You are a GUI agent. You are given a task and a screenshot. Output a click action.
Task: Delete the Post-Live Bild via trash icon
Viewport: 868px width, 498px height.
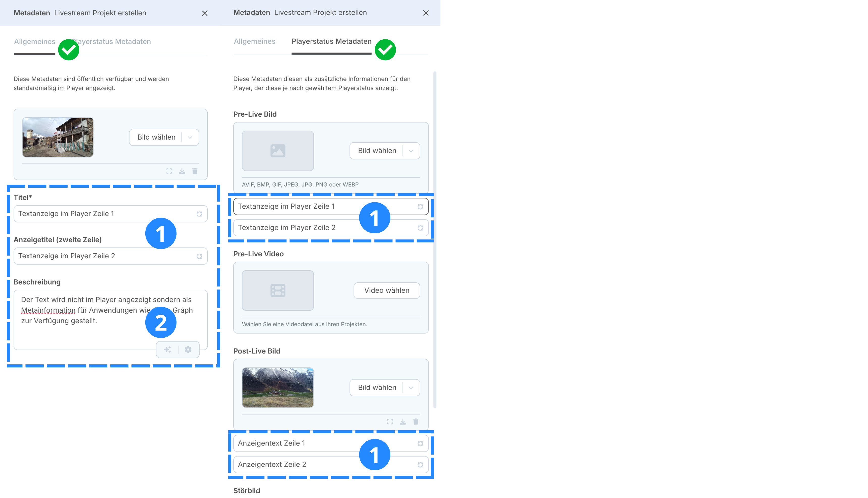pos(416,421)
